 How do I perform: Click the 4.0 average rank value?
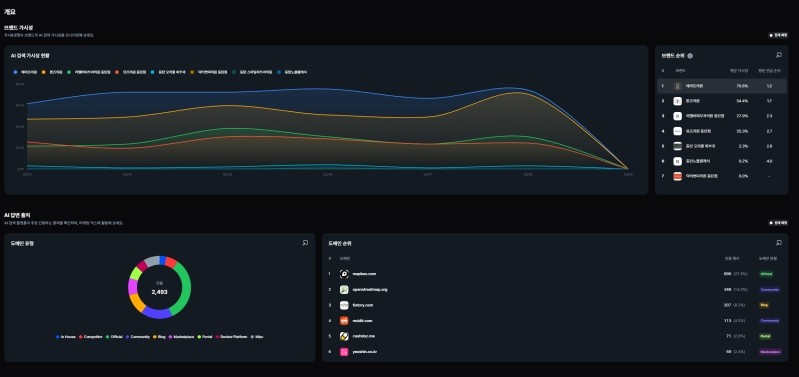click(x=769, y=161)
